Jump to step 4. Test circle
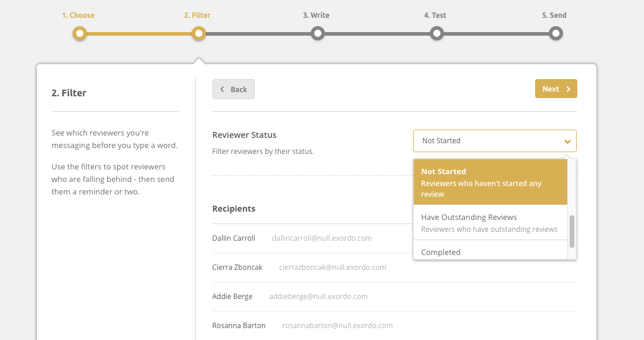The width and height of the screenshot is (644, 340). pos(437,33)
